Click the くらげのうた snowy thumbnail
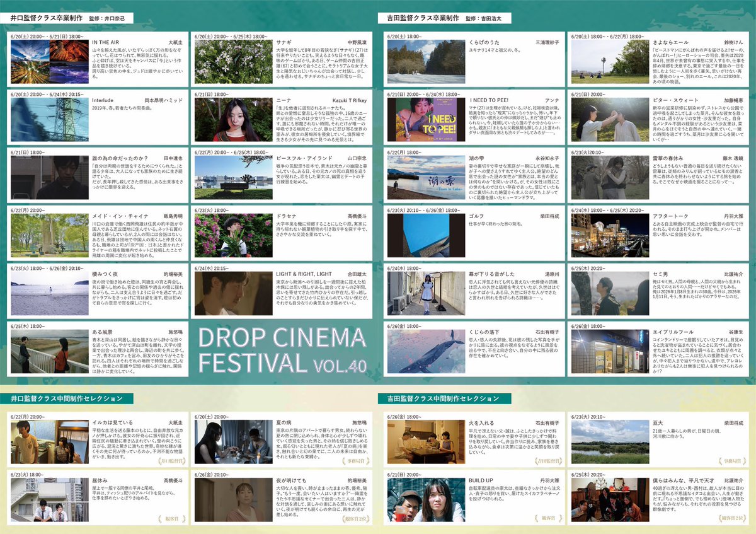 pos(425,62)
